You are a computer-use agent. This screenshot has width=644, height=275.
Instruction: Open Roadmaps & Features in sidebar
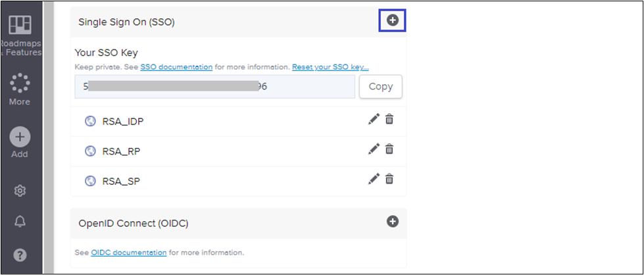coord(20,33)
